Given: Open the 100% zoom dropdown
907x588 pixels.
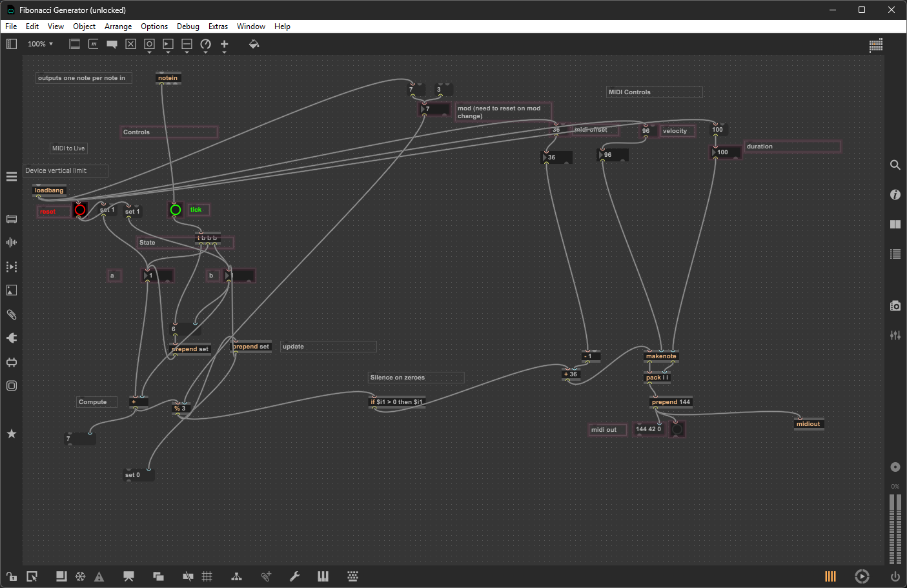Looking at the screenshot, I should click(40, 44).
